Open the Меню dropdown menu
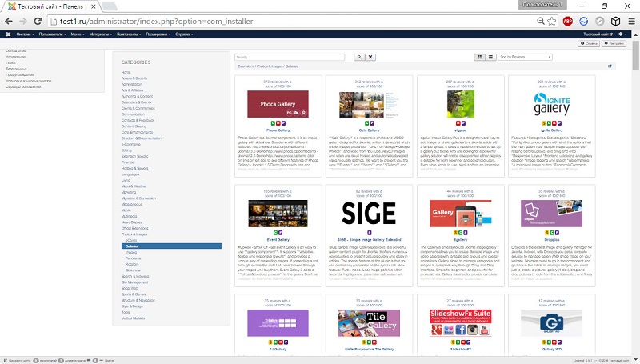This screenshot has height=364, width=640. tap(77, 34)
